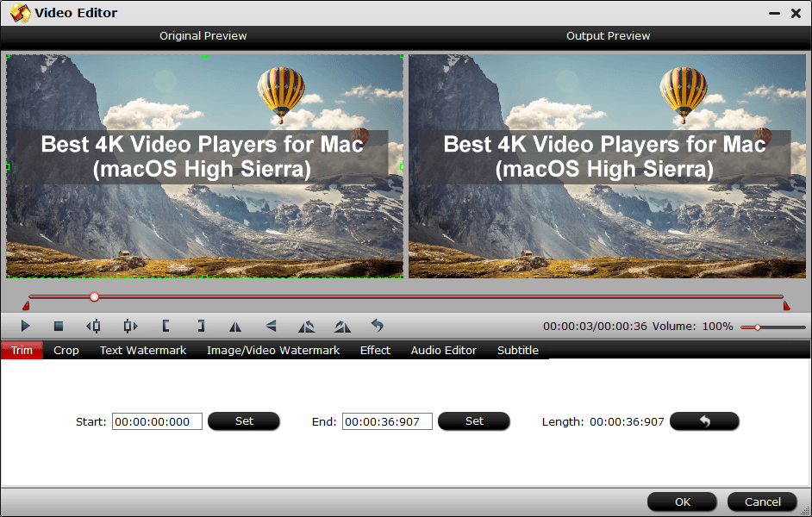Click the Video Editor app icon
The height and width of the screenshot is (517, 812).
click(x=20, y=13)
